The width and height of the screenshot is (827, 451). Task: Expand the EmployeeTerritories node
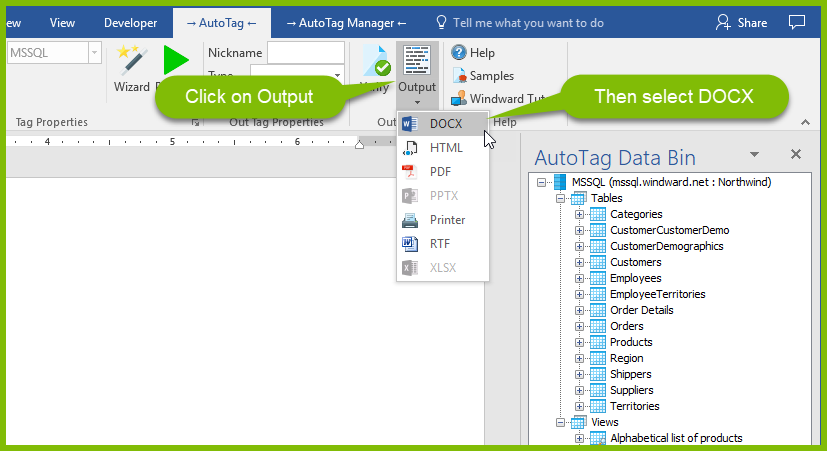tap(579, 294)
